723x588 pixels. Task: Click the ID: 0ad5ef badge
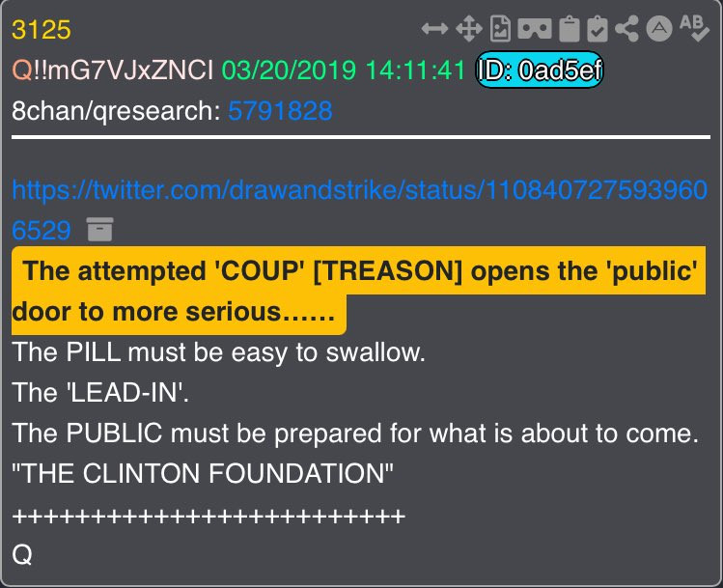click(x=540, y=70)
